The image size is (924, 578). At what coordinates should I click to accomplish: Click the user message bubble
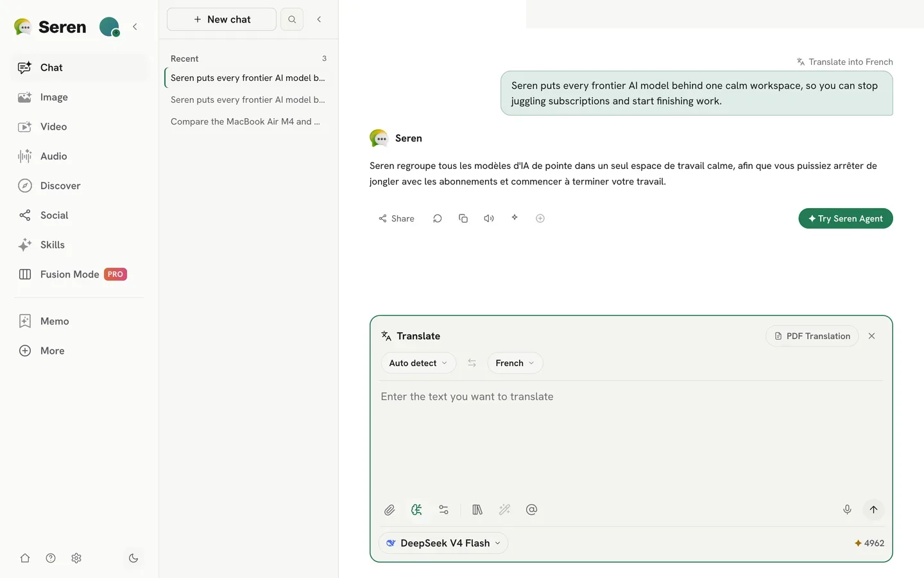[697, 93]
